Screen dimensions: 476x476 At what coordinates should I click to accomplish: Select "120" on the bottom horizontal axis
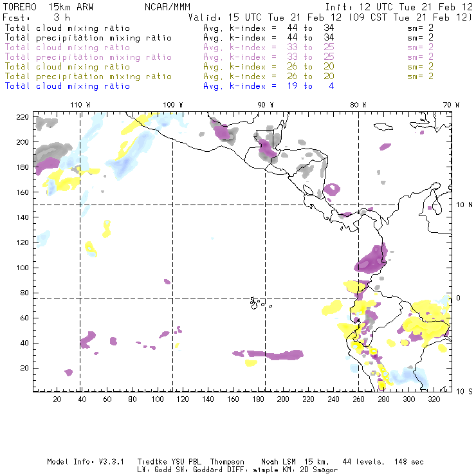(183, 399)
